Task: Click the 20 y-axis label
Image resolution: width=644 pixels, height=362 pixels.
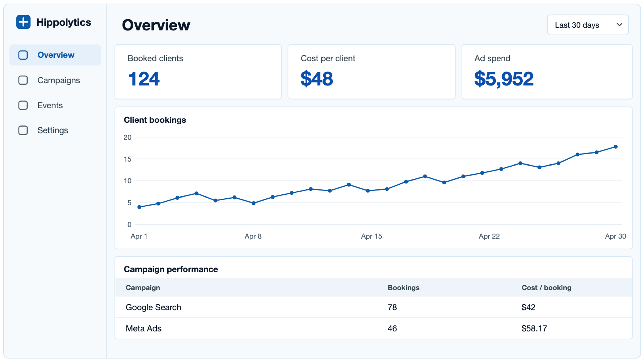Action: (127, 137)
